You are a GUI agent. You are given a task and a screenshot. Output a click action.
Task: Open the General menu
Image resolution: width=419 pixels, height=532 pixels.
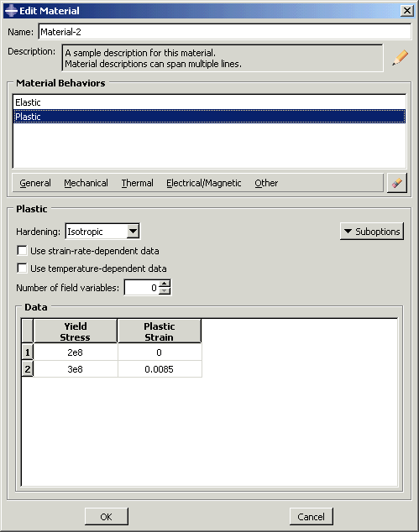[35, 183]
